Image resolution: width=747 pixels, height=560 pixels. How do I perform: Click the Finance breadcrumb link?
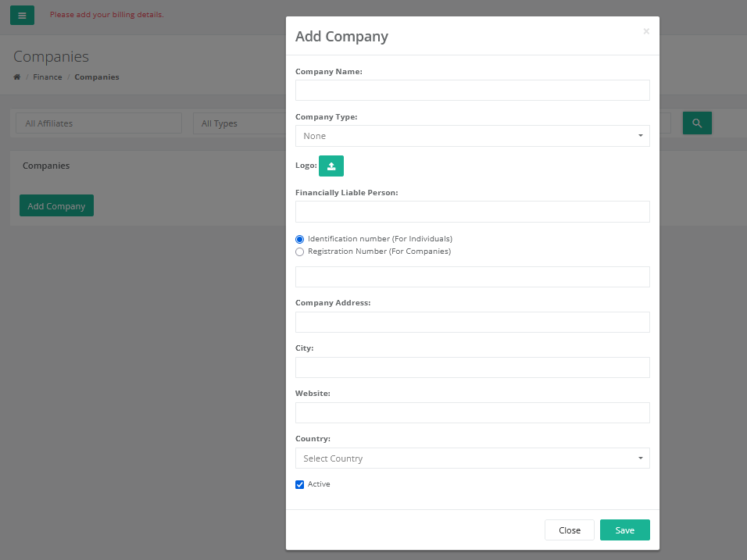pyautogui.click(x=47, y=77)
